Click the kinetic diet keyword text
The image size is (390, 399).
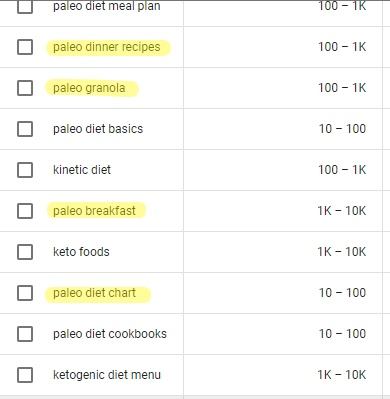click(x=82, y=170)
